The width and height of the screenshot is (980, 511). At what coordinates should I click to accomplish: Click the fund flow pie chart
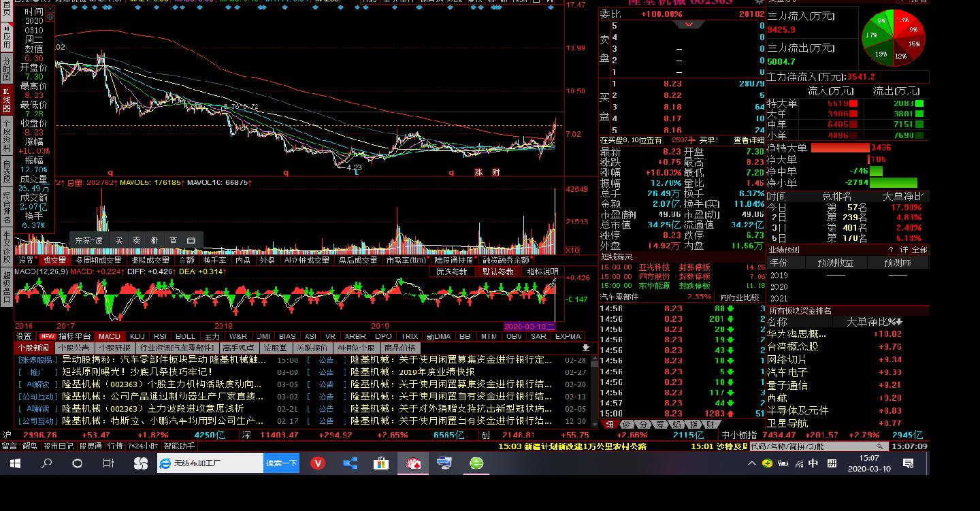pos(894,38)
